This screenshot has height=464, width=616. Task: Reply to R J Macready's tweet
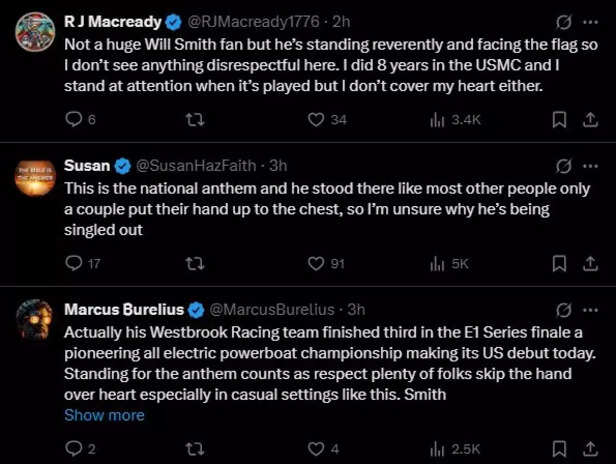point(73,120)
